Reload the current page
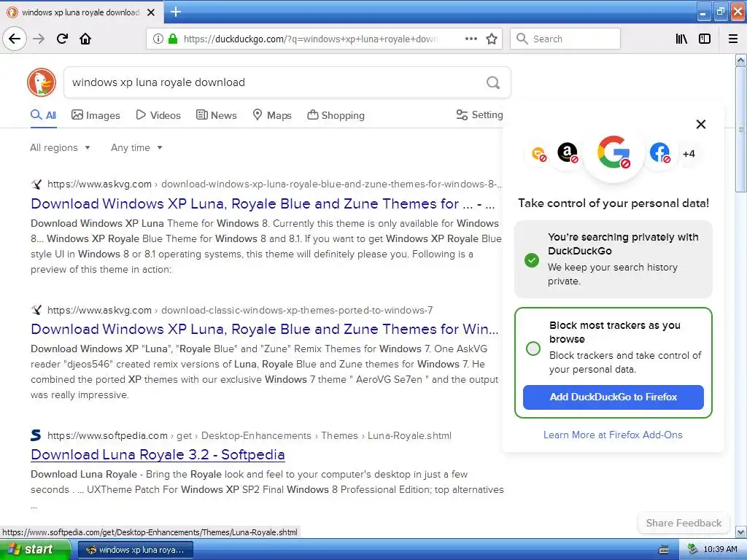 62,39
